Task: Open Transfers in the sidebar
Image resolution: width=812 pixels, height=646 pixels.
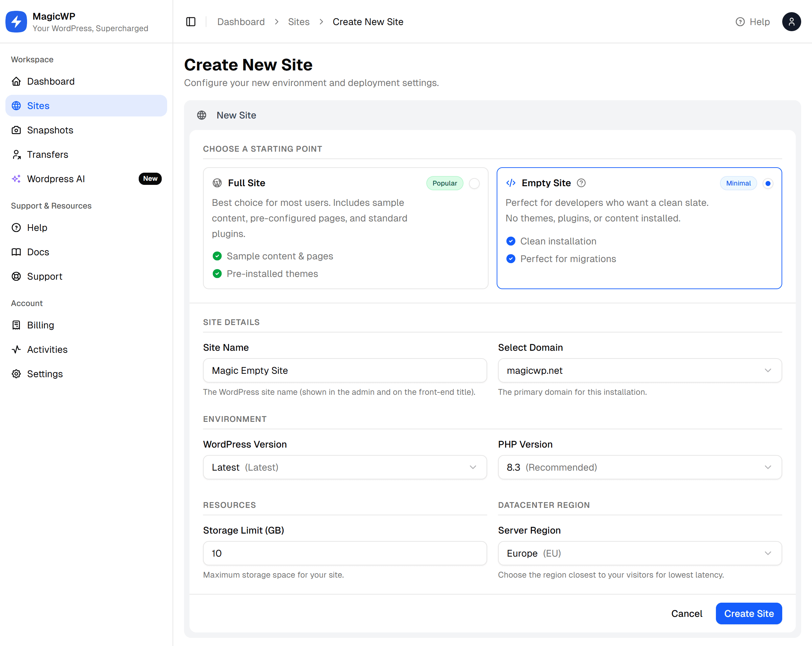Action: 86,154
